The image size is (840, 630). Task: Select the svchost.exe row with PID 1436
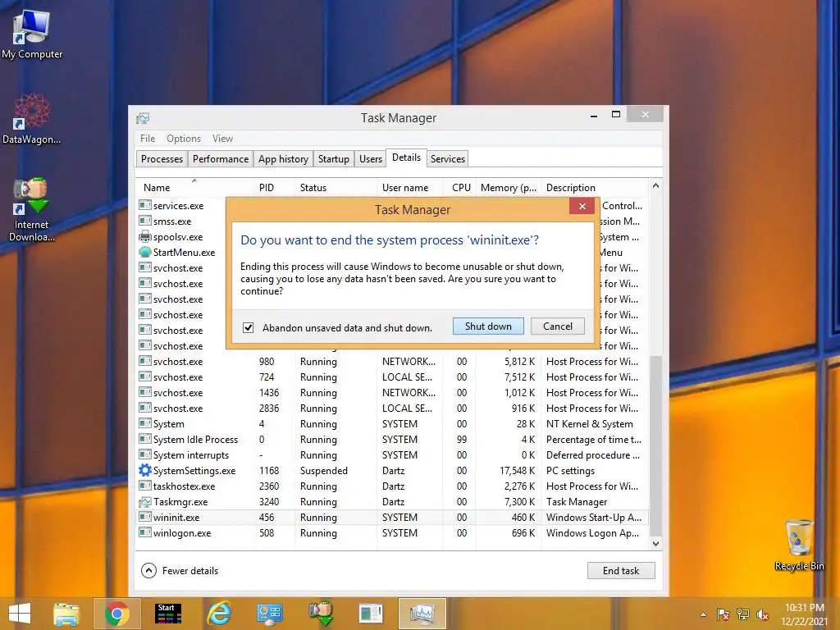[392, 393]
